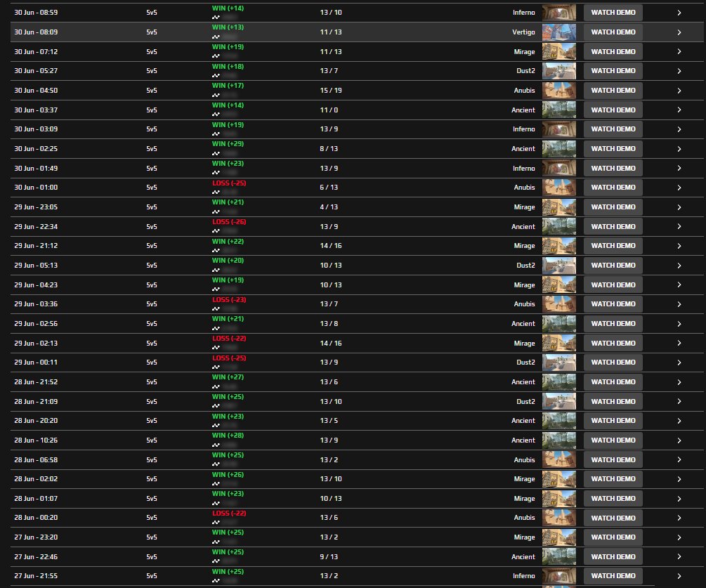Click the trend icon under LOSS (-26) 29 Jun 22:34
The image size is (706, 588).
click(x=216, y=231)
